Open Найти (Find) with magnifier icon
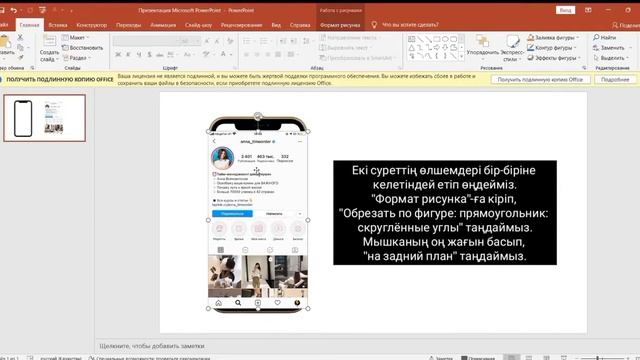Image resolution: width=640 pixels, height=360 pixels. click(x=604, y=37)
